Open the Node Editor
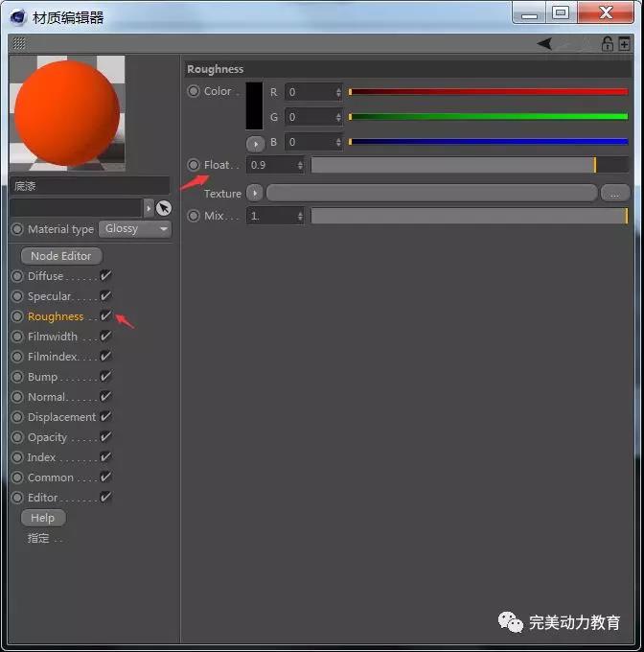 tap(61, 256)
